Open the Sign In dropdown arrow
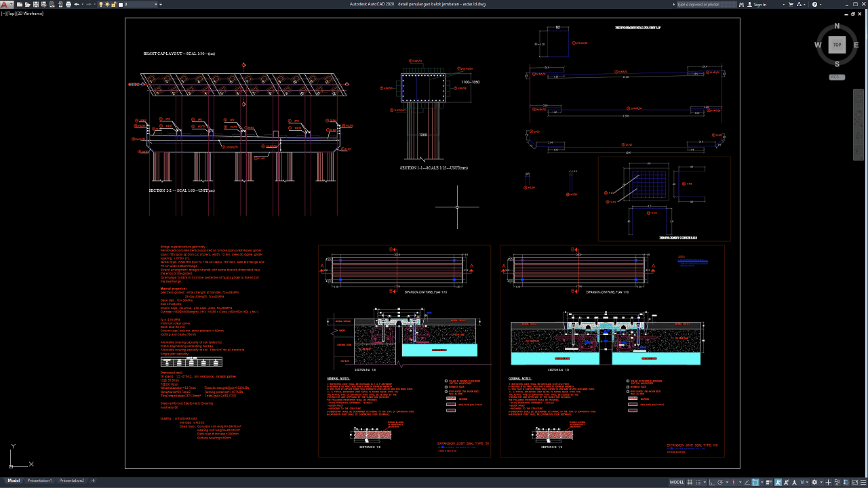The height and width of the screenshot is (488, 868). pyautogui.click(x=784, y=4)
